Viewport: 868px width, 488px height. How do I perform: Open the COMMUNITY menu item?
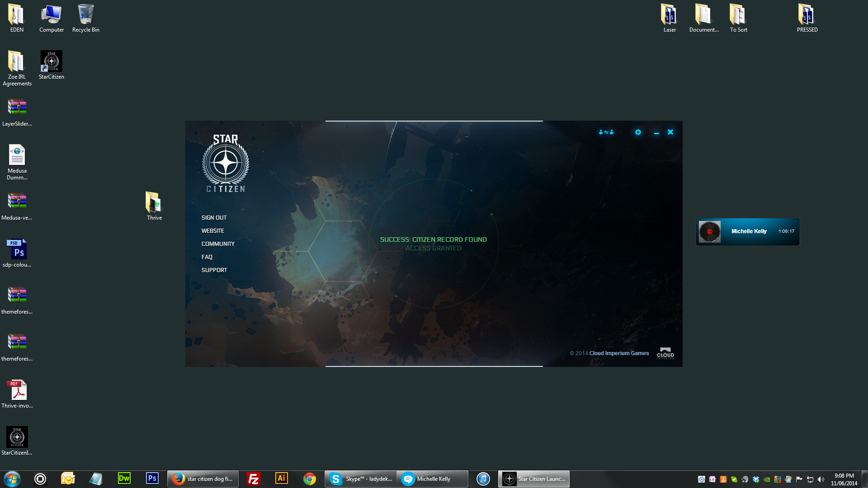(x=218, y=244)
